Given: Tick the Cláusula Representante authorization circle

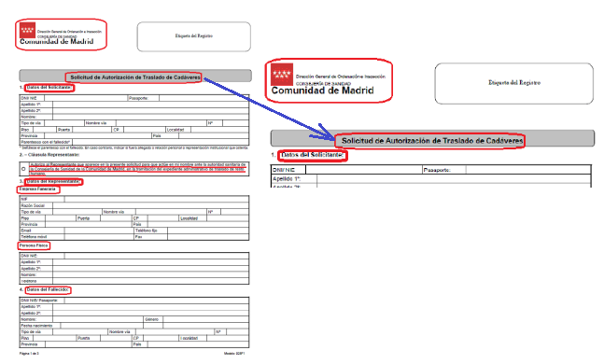Looking at the screenshot, I should click(24, 169).
